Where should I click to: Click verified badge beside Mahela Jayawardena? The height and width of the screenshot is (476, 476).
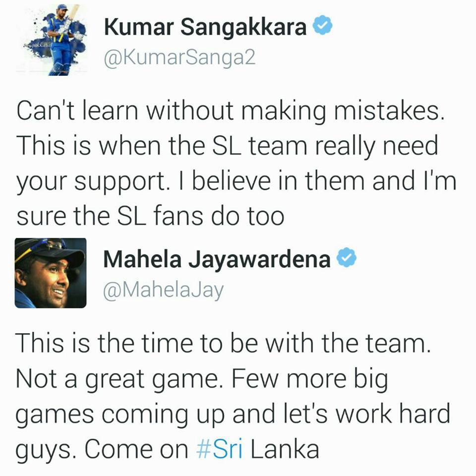pos(347,257)
